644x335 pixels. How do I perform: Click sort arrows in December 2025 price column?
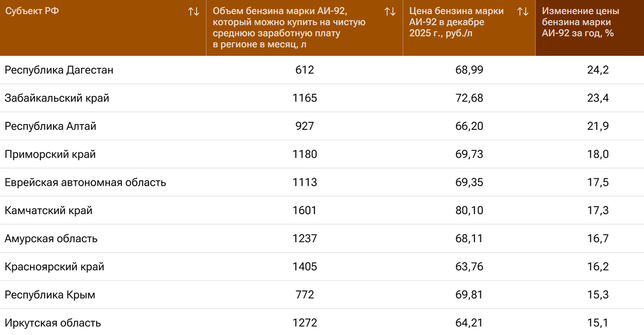(523, 12)
